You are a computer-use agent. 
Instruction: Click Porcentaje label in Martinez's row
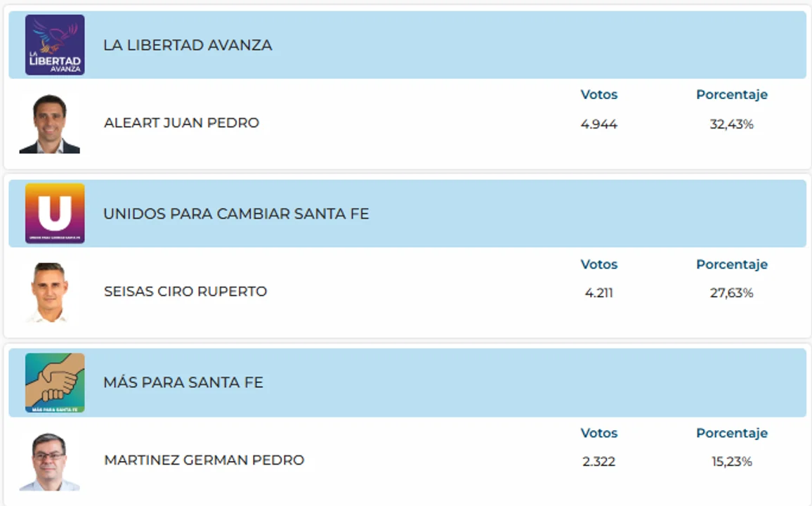732,433
